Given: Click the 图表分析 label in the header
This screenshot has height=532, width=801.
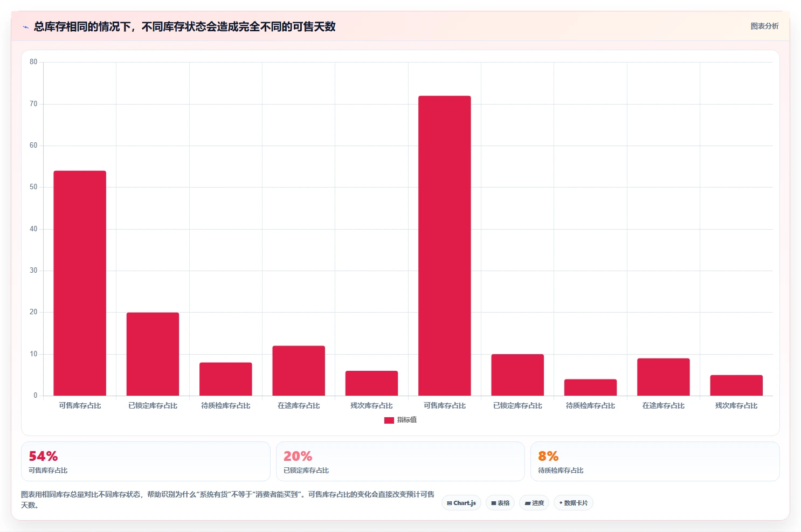Looking at the screenshot, I should 764,26.
